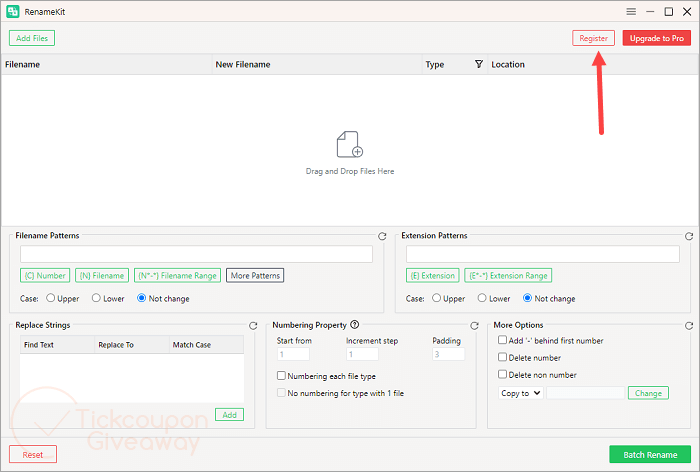Click the Padding field
Viewport: 700px width, 472px height.
(x=449, y=354)
